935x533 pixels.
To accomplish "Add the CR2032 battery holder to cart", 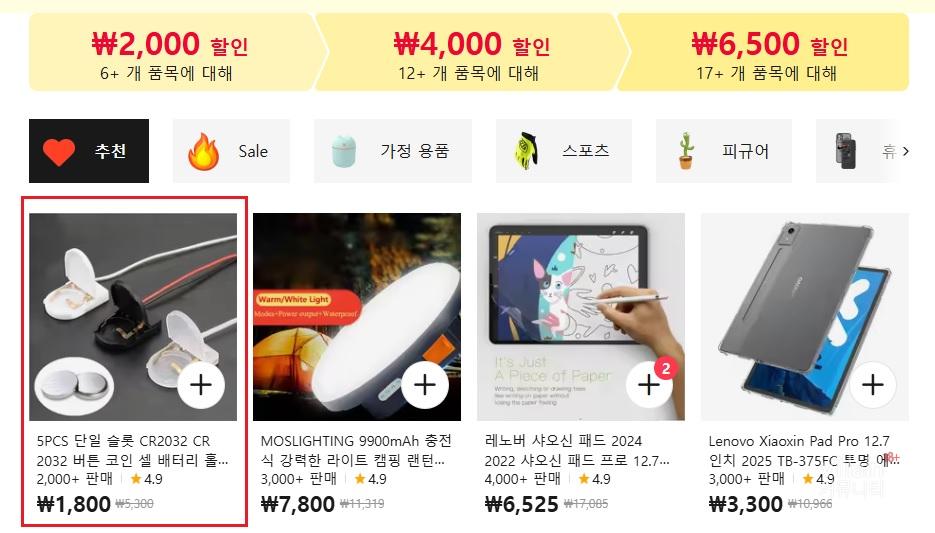I will 201,385.
